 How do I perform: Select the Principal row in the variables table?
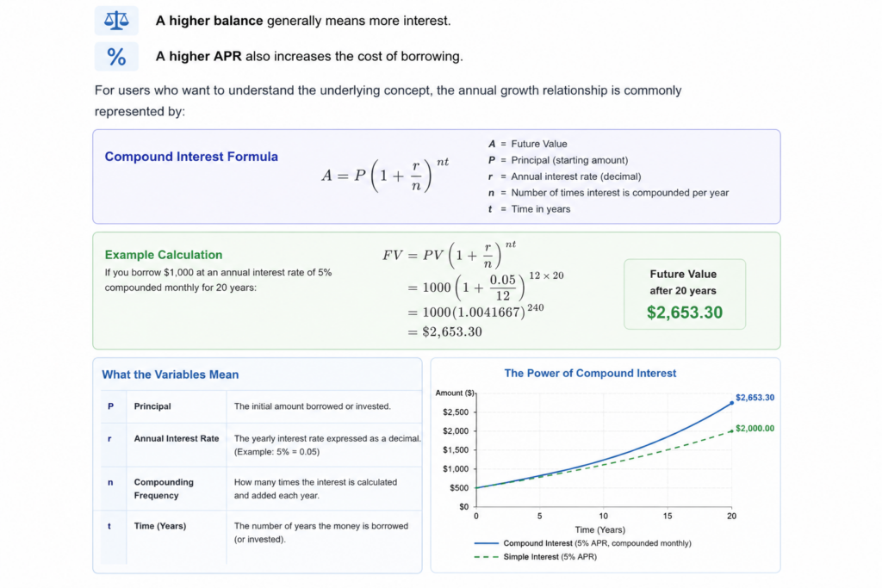point(262,406)
